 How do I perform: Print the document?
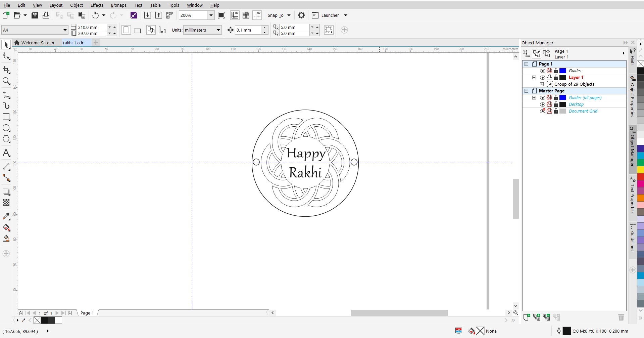tap(46, 15)
